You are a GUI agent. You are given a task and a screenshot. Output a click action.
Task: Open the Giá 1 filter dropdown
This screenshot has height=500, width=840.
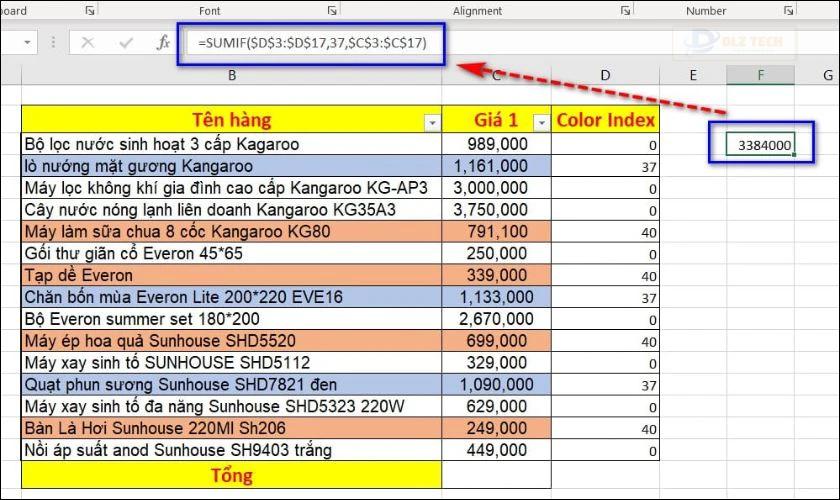click(542, 123)
